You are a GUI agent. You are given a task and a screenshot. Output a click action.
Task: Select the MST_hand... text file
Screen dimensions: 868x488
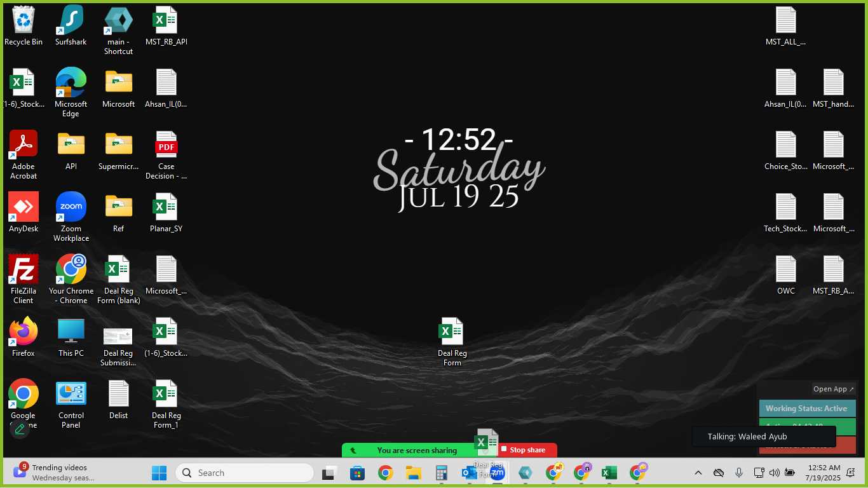click(x=833, y=88)
